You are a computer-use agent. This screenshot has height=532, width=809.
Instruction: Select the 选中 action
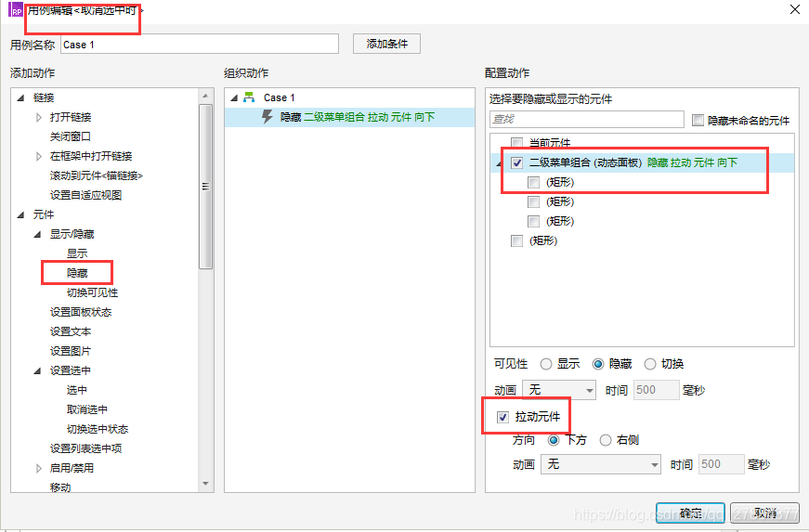(77, 390)
